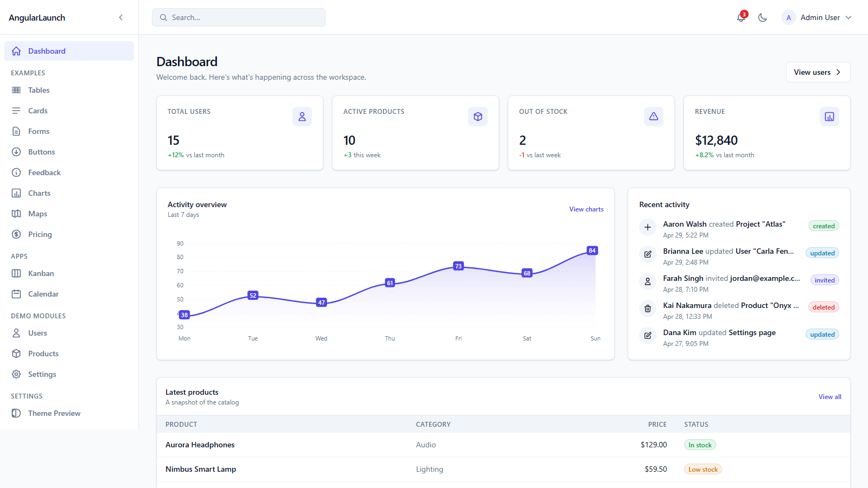Open the Buttons example page
This screenshot has height=488, width=868.
click(69, 152)
